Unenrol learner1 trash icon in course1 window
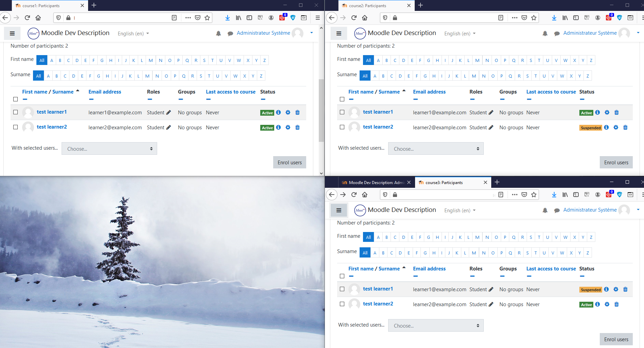This screenshot has height=348, width=644. (297, 113)
